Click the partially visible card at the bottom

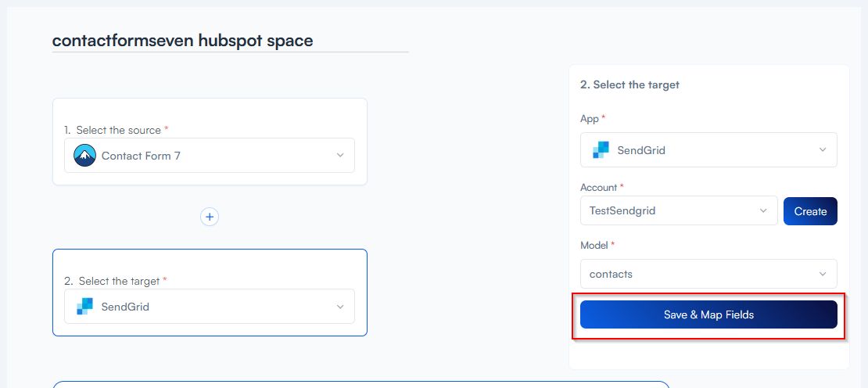coord(360,384)
